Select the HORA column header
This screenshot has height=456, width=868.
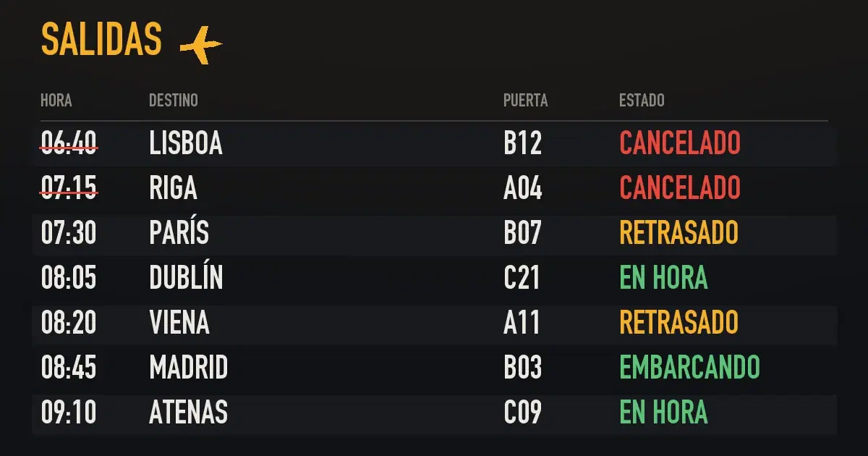click(x=56, y=100)
